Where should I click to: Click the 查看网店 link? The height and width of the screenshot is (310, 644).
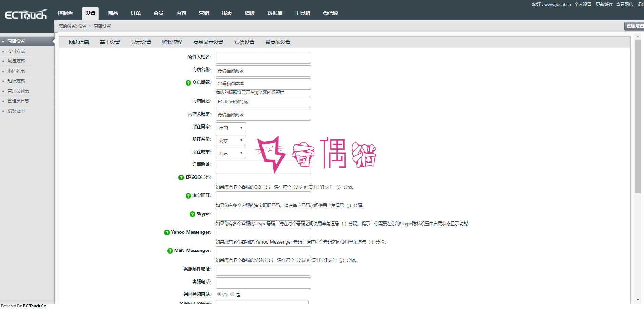coord(625,4)
